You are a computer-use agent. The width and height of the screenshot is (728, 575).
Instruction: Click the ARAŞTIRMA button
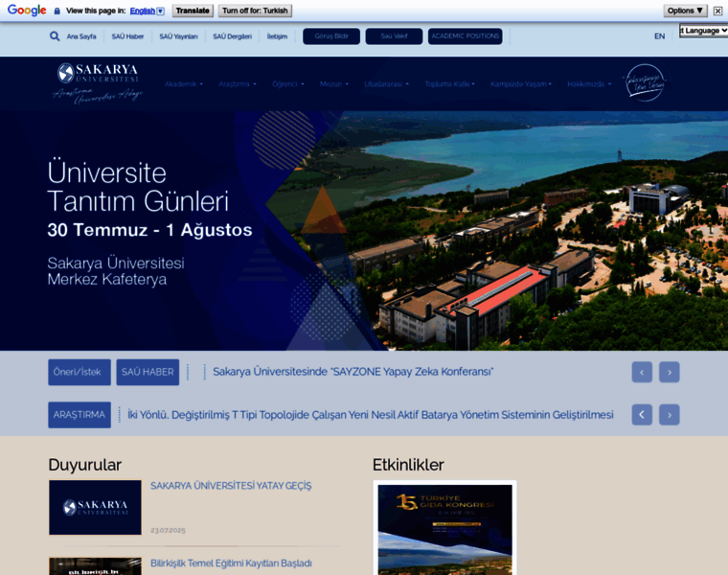tap(80, 415)
